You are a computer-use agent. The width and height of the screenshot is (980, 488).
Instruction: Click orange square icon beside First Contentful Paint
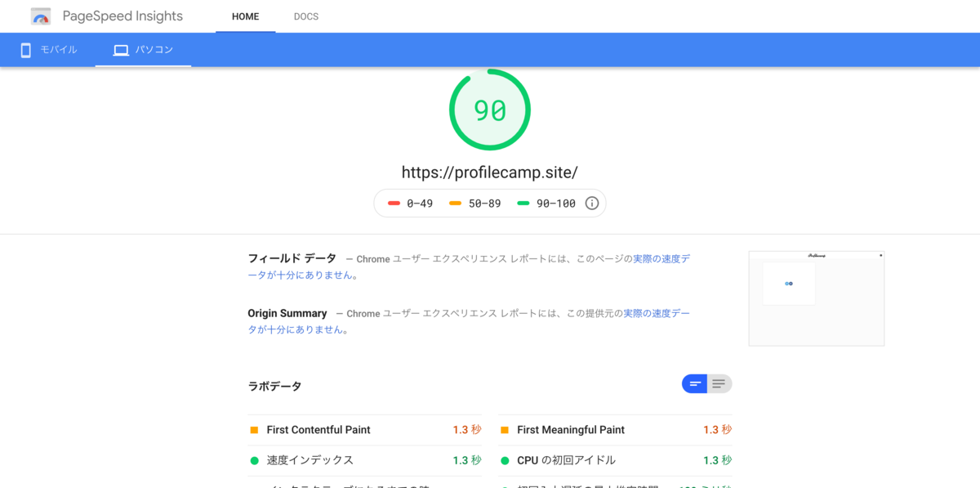pos(254,430)
